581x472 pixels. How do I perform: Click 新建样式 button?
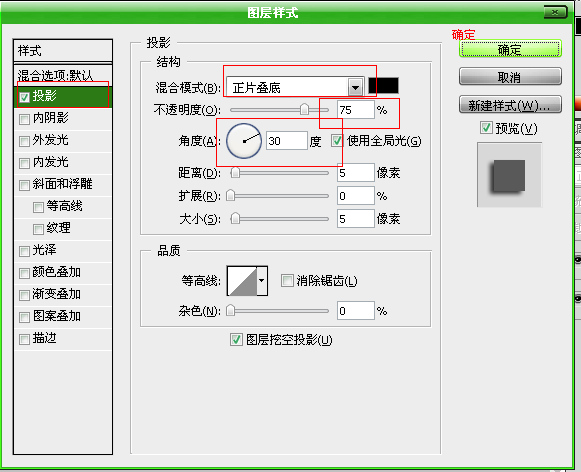tap(510, 105)
